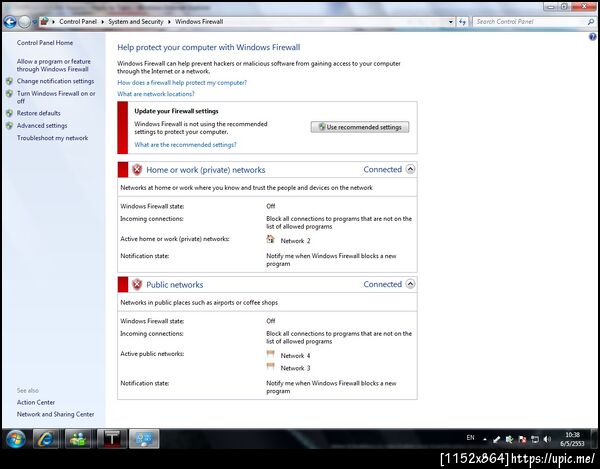Open What are the recommended settings link
Image resolution: width=600 pixels, height=469 pixels.
[x=185, y=145]
